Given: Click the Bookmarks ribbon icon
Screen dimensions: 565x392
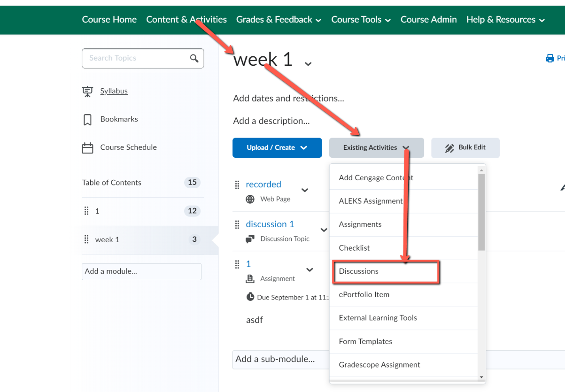Looking at the screenshot, I should [x=87, y=120].
